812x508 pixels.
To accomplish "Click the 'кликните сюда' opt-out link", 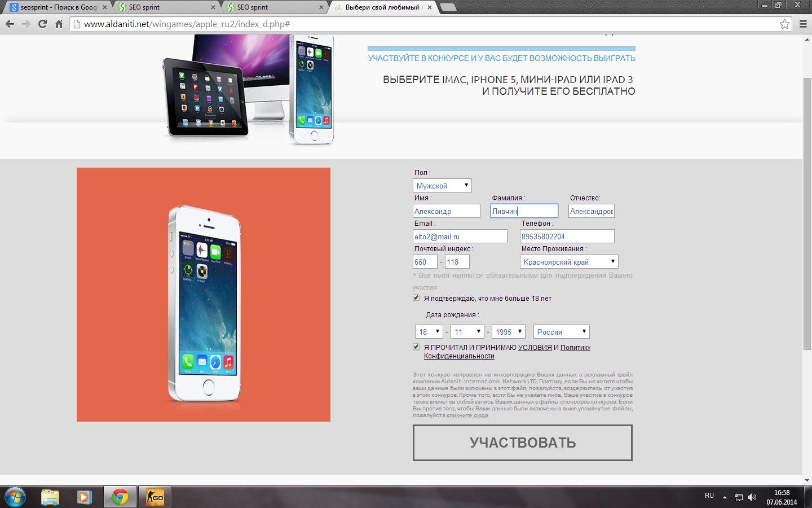I will point(467,415).
